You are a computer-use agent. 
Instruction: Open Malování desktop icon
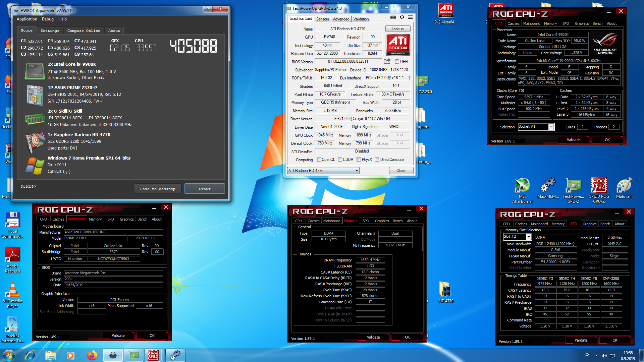pos(624,188)
